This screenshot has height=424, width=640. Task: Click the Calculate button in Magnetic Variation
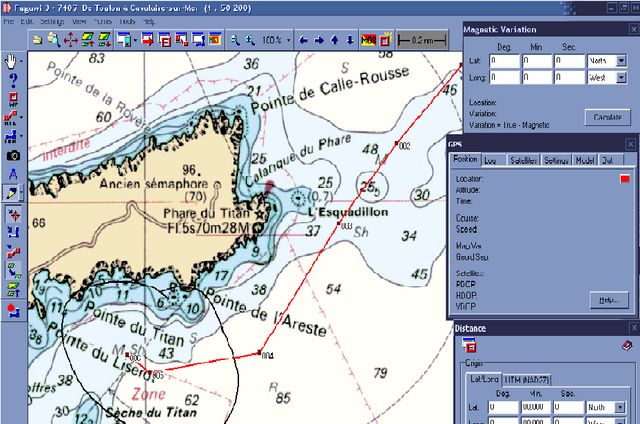[607, 118]
